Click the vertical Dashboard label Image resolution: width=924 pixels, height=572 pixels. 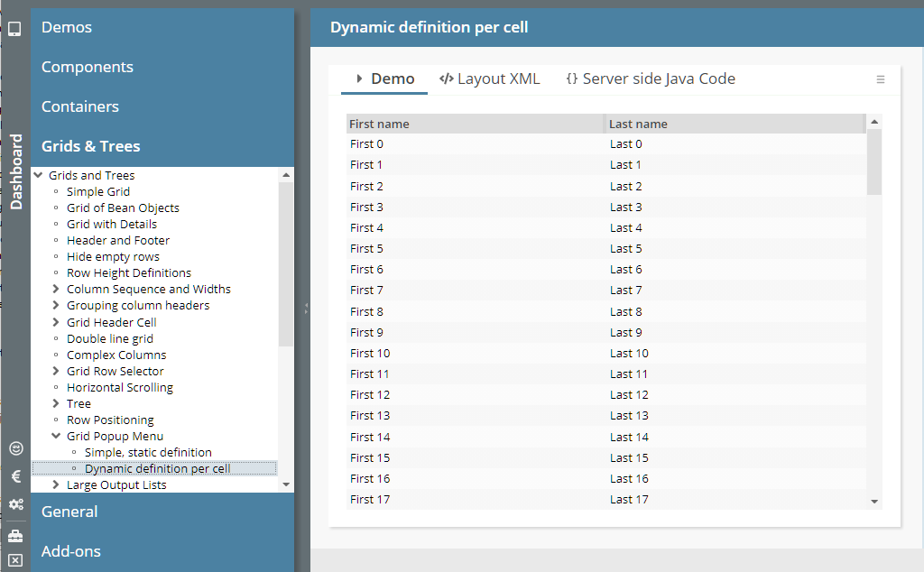16,171
